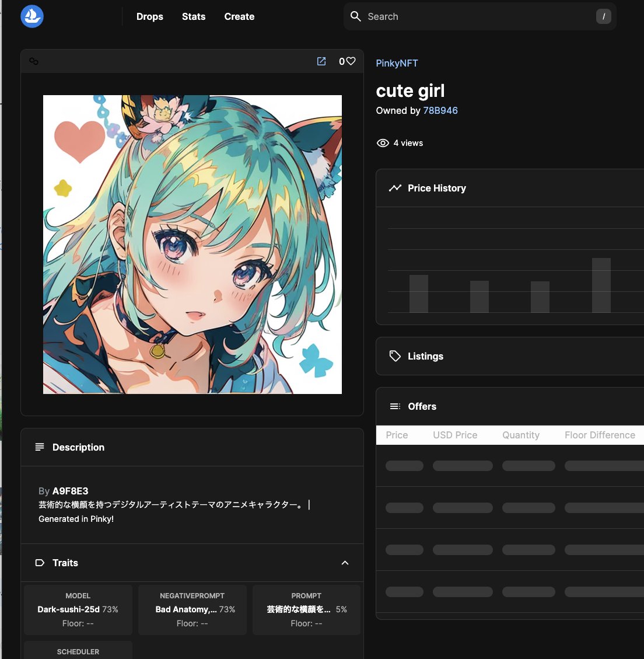Open the PinkyNFT collection link
This screenshot has width=644, height=659.
tap(397, 62)
